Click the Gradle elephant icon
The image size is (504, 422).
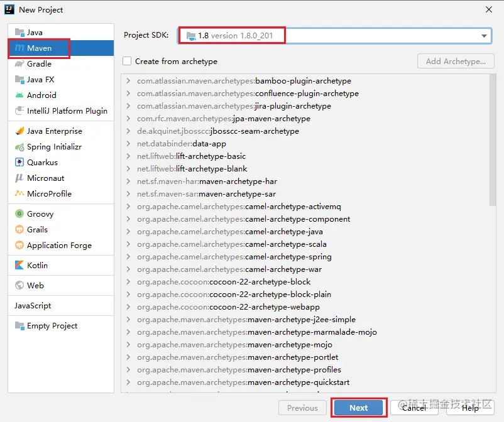[x=19, y=64]
